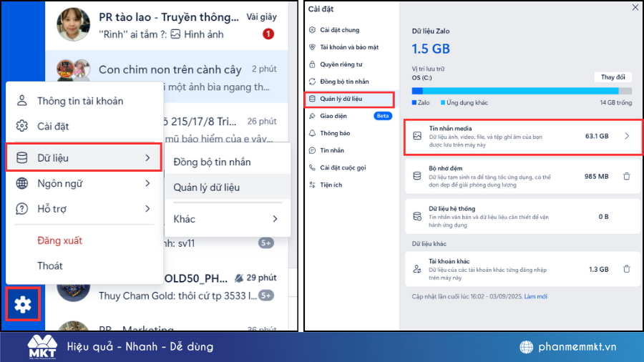This screenshot has height=362, width=644.
Task: Click the database icon beside Dữ liệu
Action: pyautogui.click(x=21, y=157)
